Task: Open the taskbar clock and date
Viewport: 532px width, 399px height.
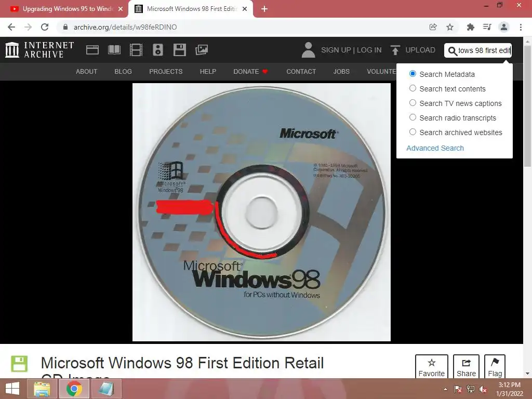Action: click(x=509, y=389)
